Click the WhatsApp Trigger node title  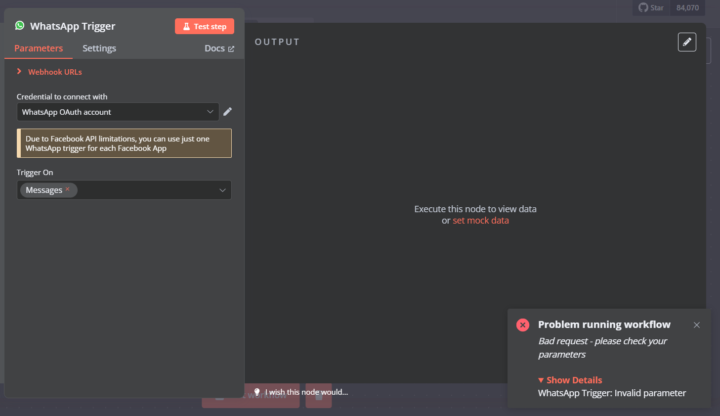[73, 26]
